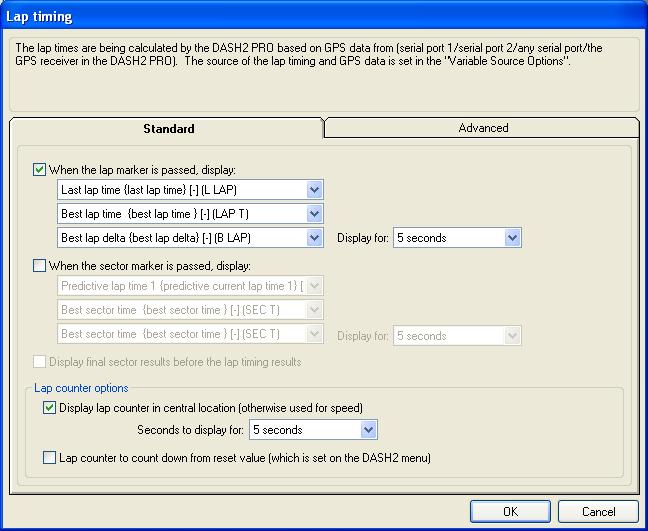Click the 'Best lap time {best lap time}' field

coord(180,214)
